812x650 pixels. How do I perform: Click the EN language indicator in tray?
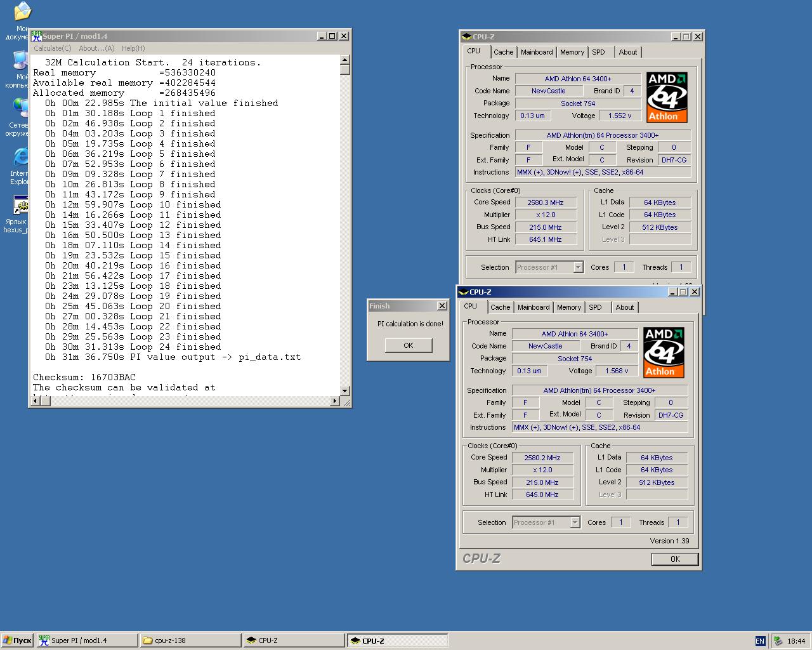tap(760, 641)
